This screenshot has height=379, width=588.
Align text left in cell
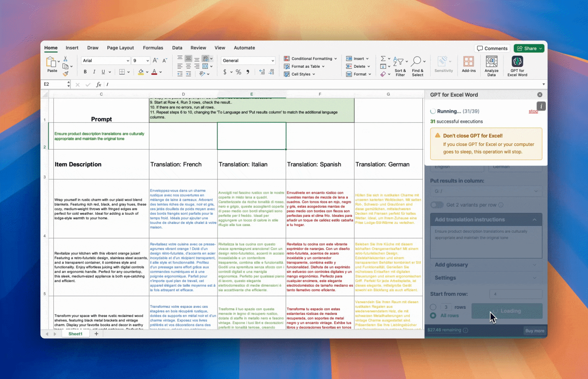tap(180, 66)
